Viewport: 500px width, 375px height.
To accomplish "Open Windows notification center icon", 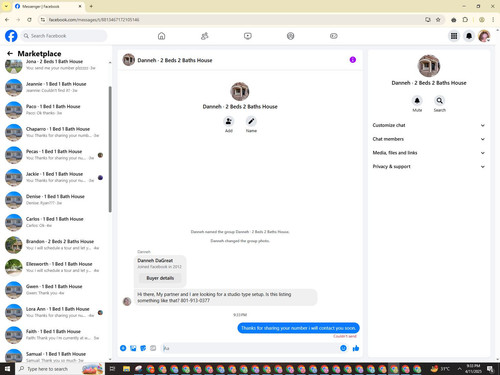I will 490,369.
